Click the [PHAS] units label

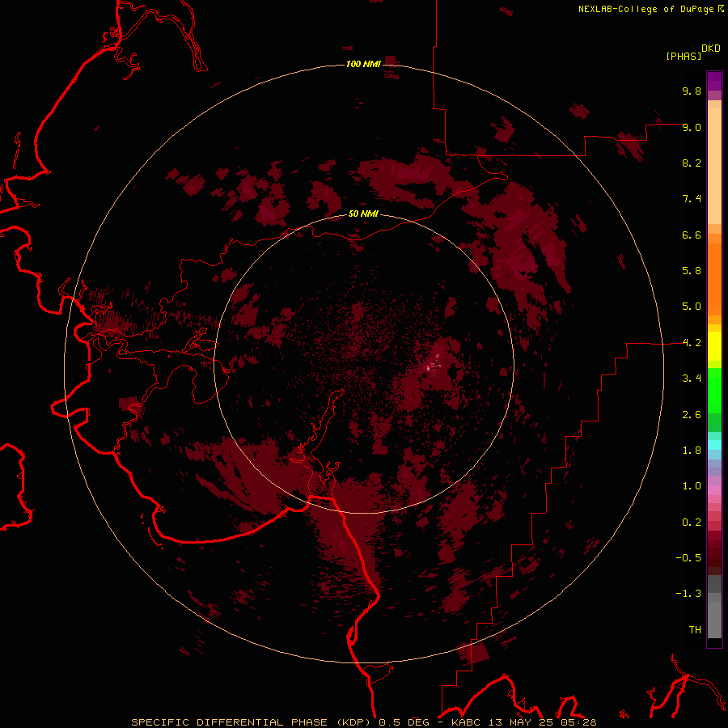[684, 56]
